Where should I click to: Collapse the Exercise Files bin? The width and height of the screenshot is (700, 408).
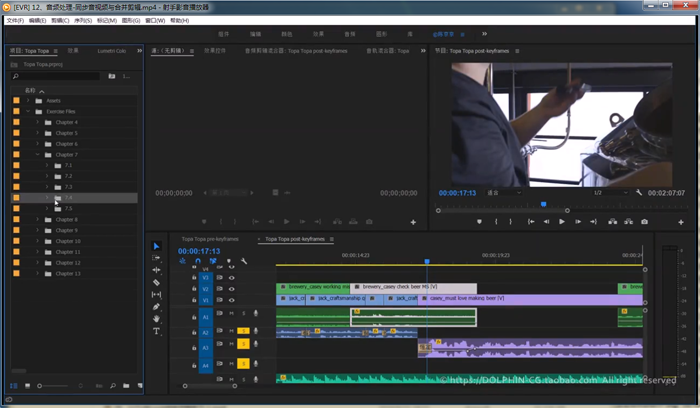(x=28, y=111)
